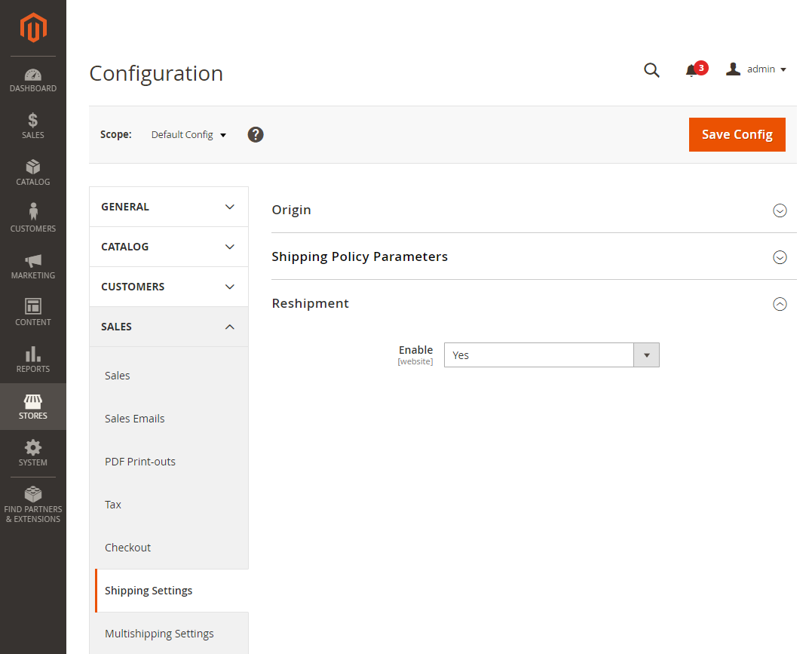Screen dimensions: 812x654
Task: Click the search magnifier icon
Action: (651, 70)
